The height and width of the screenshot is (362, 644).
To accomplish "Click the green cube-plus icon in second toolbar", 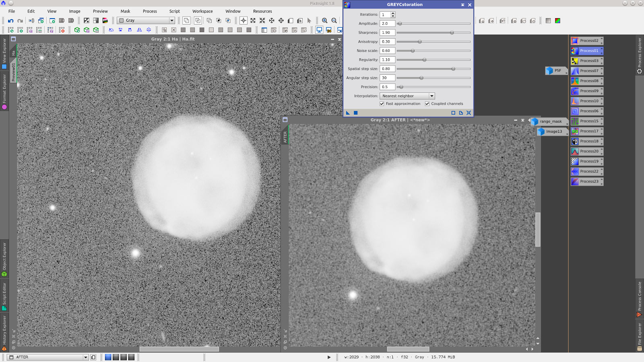I will pyautogui.click(x=77, y=30).
